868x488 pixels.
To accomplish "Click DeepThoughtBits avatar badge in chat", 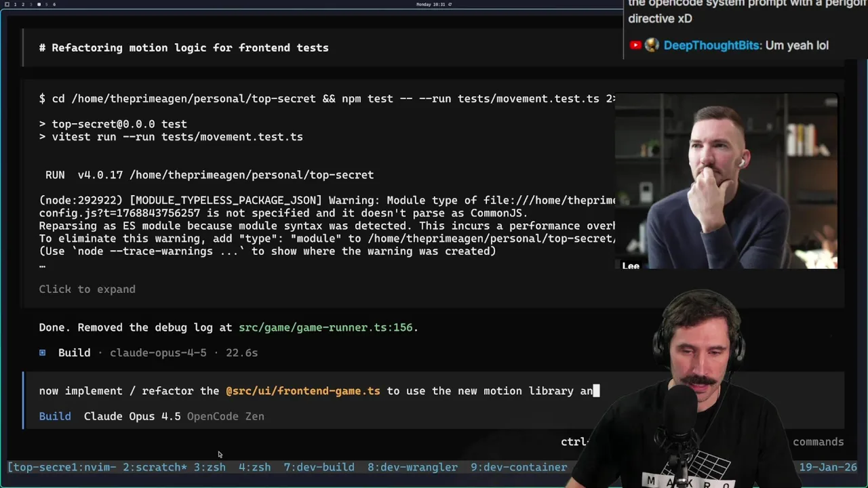I will tap(652, 45).
